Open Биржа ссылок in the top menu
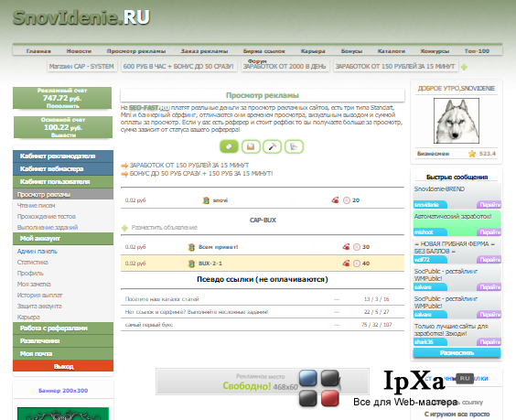The width and height of the screenshot is (516, 420). pos(264,51)
